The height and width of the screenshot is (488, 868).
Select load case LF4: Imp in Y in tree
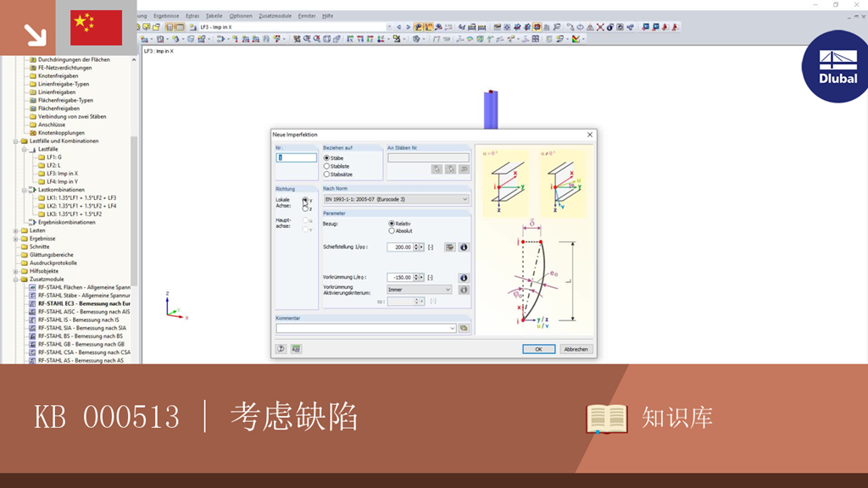point(62,181)
